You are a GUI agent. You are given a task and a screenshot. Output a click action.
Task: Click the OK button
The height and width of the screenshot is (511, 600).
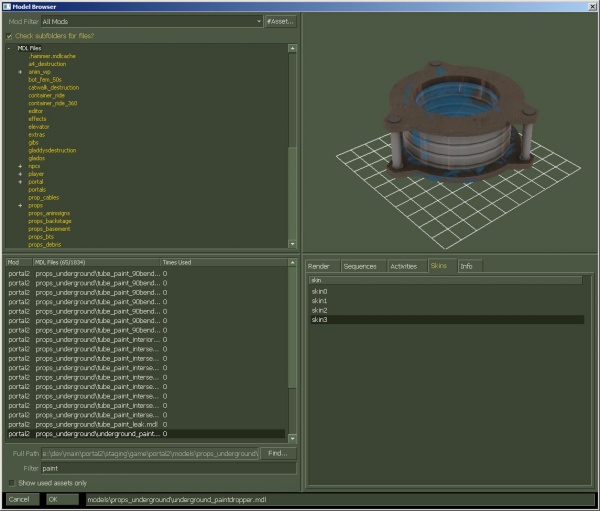pyautogui.click(x=62, y=500)
